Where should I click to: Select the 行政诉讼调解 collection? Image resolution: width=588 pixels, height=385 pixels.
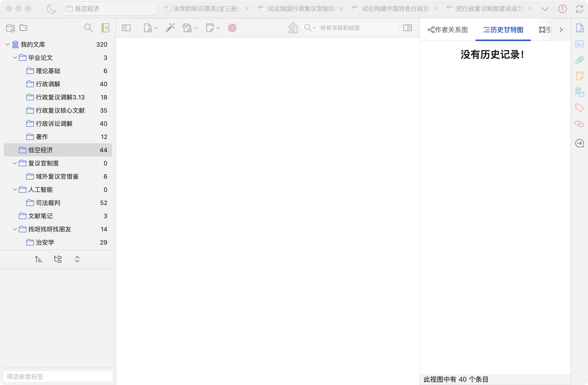(58, 123)
